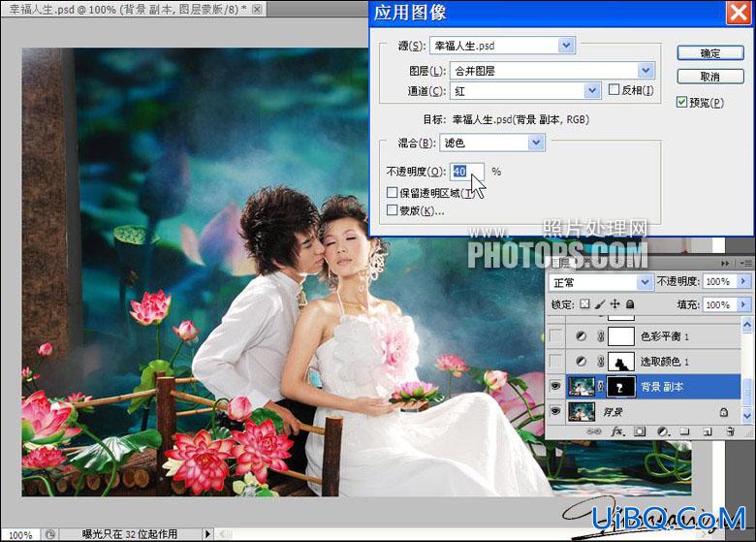Create a new layer icon
This screenshot has height=542, width=756.
coord(708,431)
